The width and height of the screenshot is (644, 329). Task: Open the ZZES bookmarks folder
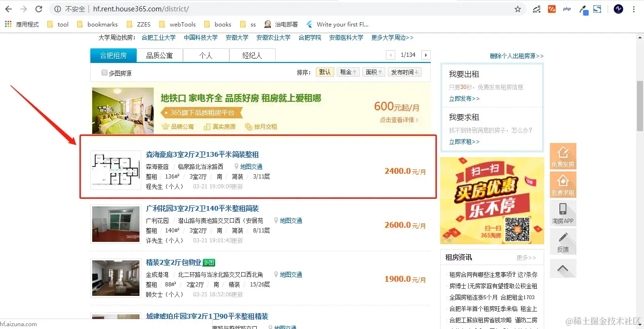point(138,24)
